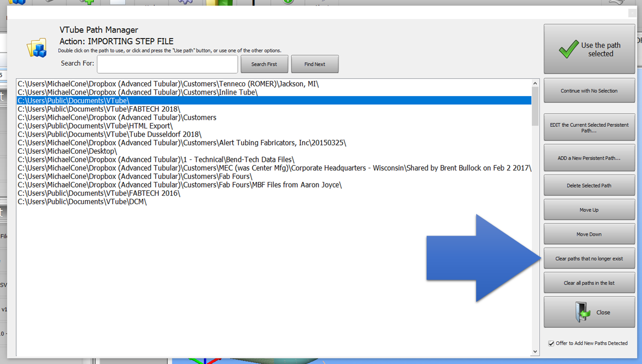
Task: Choose the MichaelCone Desktop path
Action: [x=67, y=151]
